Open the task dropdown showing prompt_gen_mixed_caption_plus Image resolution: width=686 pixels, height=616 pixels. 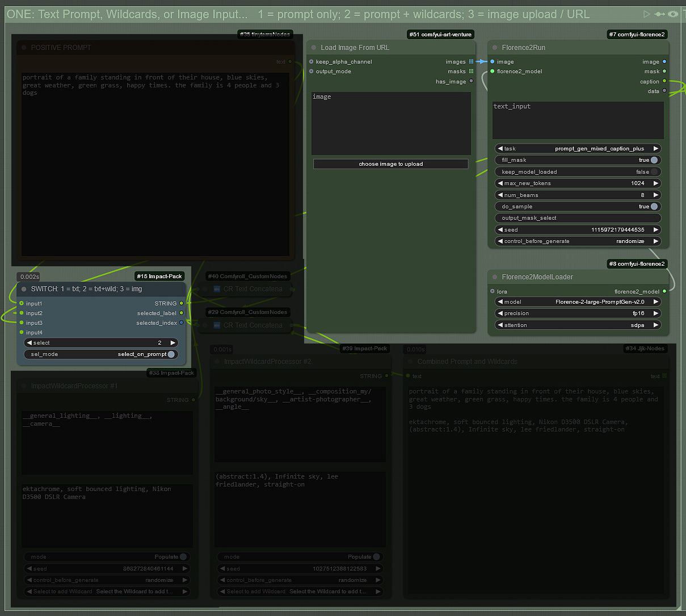pos(578,149)
